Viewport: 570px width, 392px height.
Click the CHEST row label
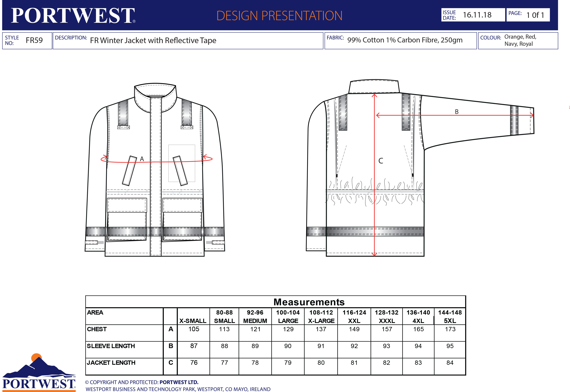coord(97,329)
